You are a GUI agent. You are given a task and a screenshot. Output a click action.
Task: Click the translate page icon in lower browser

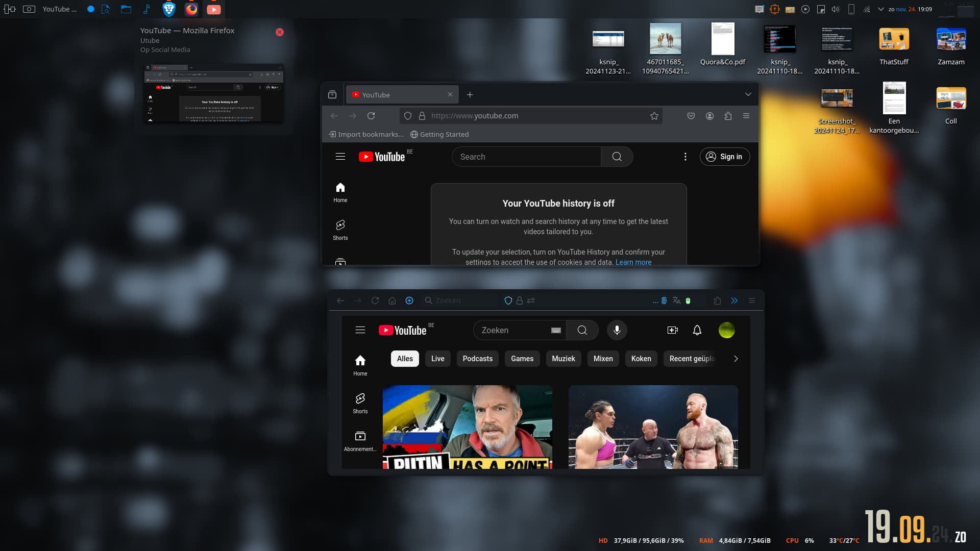[676, 300]
